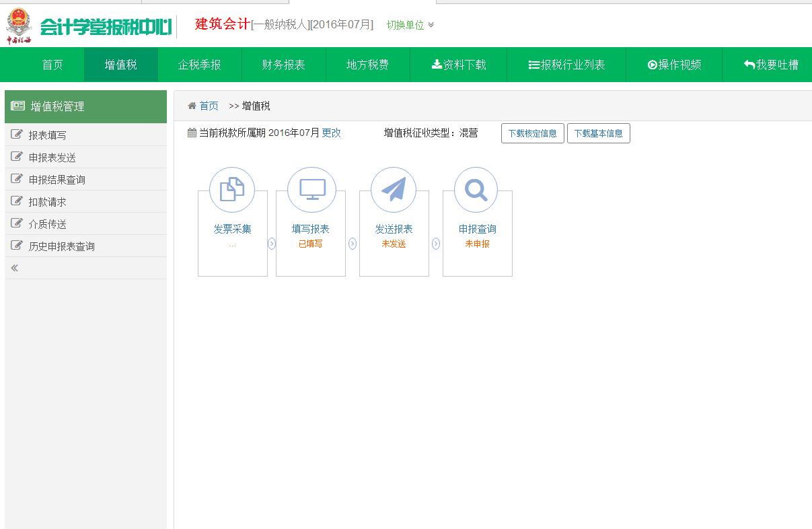Select the 填写报表 monitor icon
The height and width of the screenshot is (529, 812).
pos(310,190)
